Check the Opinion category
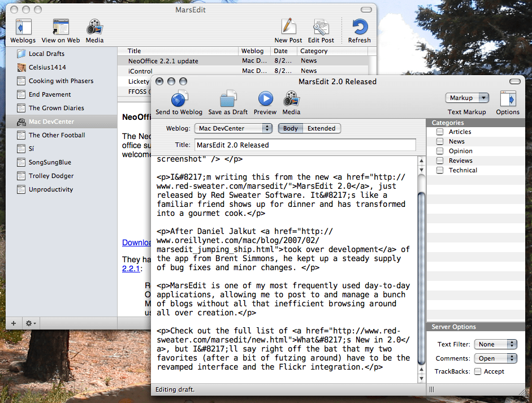The height and width of the screenshot is (403, 532). tap(440, 151)
